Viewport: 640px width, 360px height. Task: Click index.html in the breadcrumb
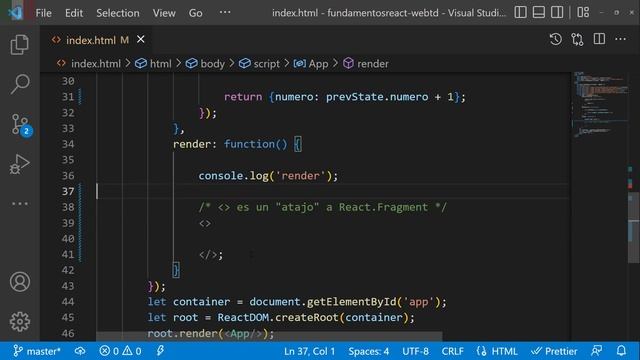pos(96,64)
